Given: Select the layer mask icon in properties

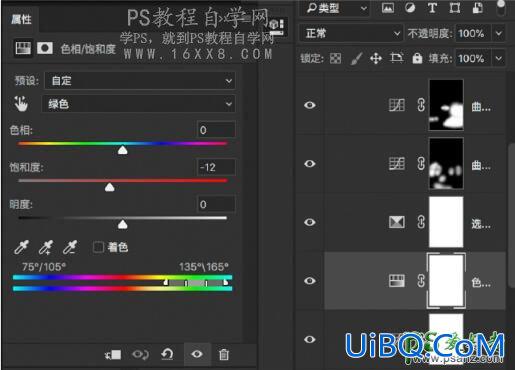Looking at the screenshot, I should [x=45, y=48].
